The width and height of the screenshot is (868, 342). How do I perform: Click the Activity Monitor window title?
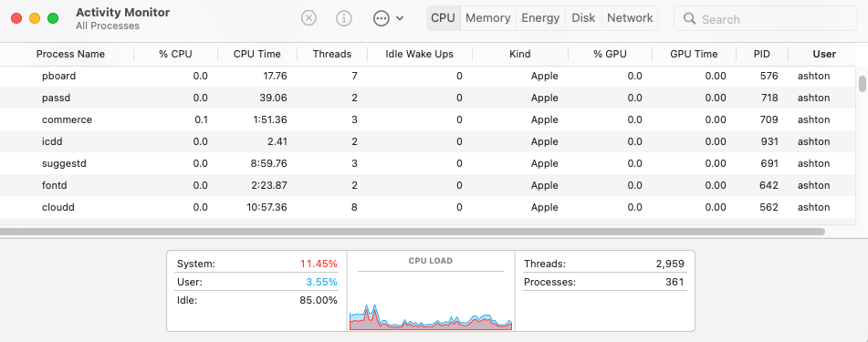tap(123, 12)
